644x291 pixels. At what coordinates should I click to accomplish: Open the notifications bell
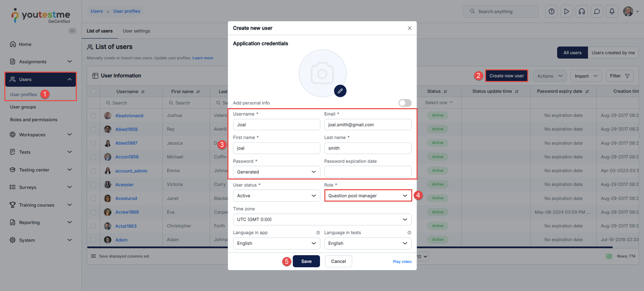pyautogui.click(x=612, y=11)
